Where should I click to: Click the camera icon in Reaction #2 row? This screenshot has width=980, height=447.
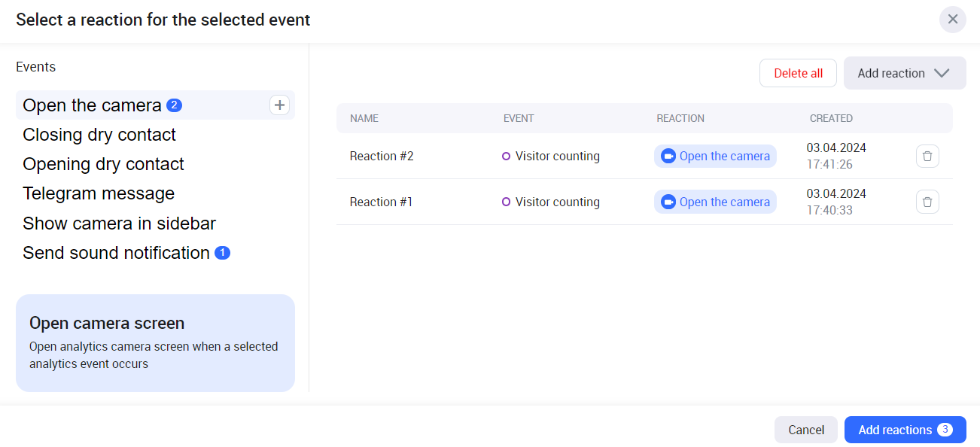pos(668,156)
